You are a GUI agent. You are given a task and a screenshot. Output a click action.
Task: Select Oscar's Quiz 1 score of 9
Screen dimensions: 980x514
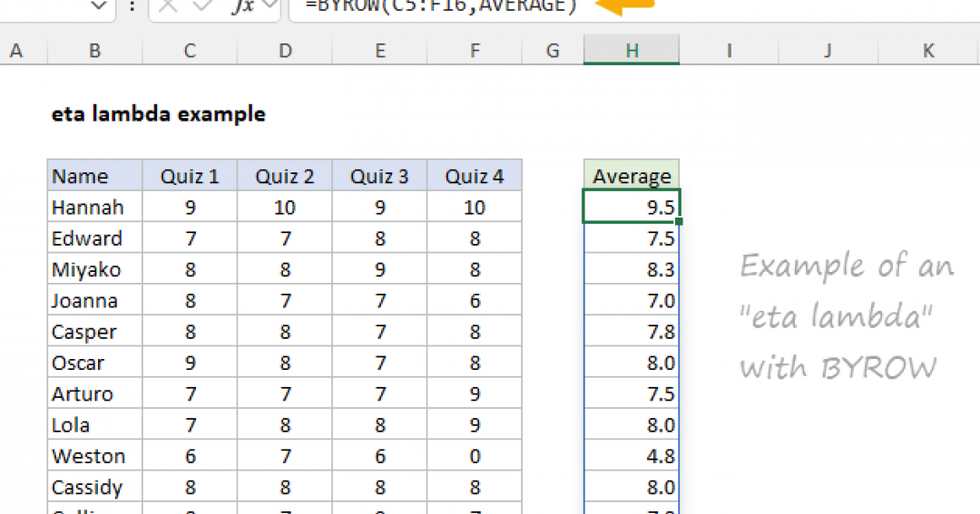[x=190, y=363]
